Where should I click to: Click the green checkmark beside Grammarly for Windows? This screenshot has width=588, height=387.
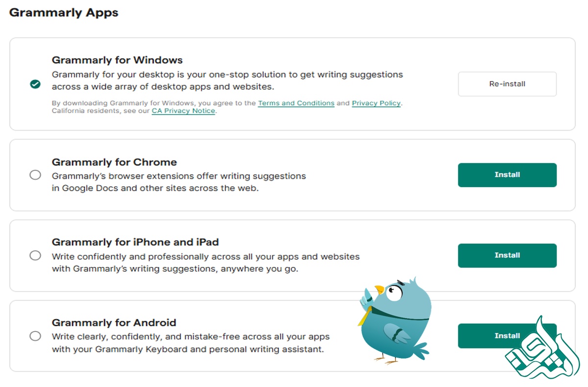(35, 84)
